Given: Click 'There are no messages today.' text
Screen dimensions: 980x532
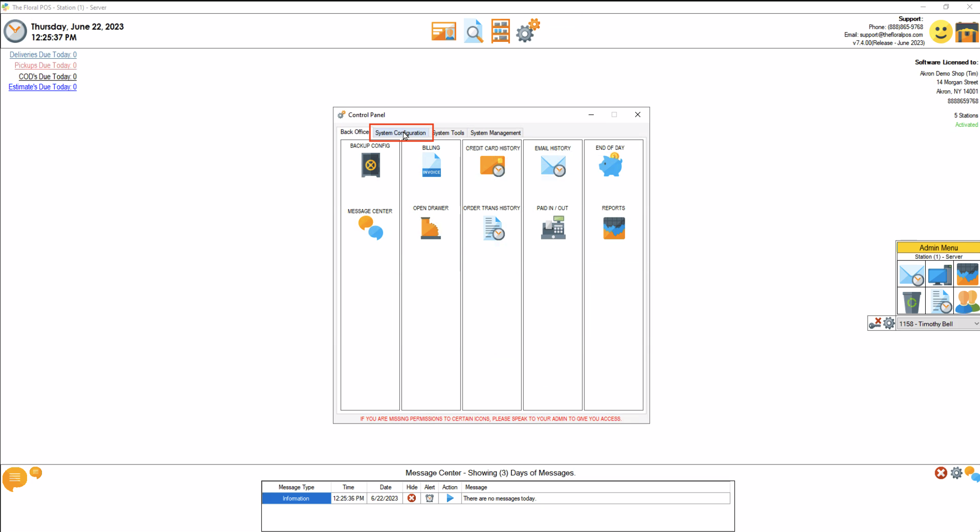Looking at the screenshot, I should (x=500, y=498).
